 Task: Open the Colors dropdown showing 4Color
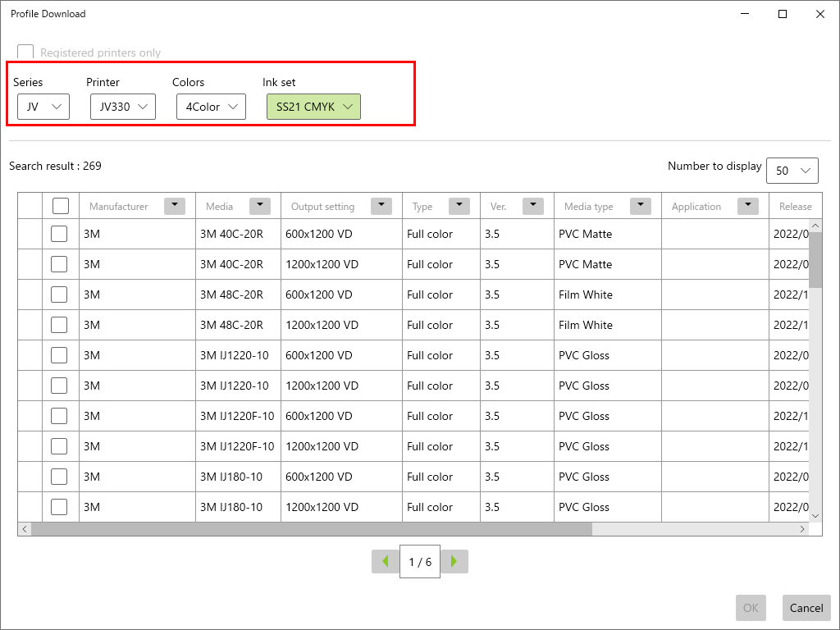[211, 106]
